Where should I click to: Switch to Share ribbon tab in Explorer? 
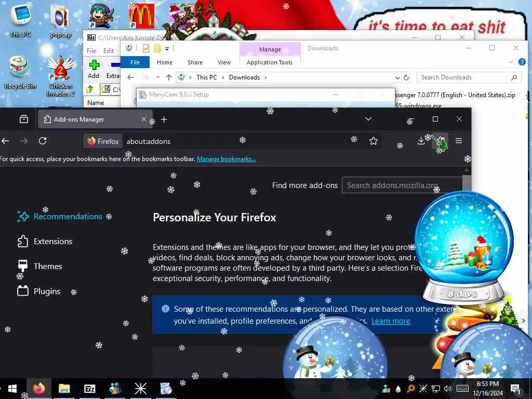(x=195, y=62)
